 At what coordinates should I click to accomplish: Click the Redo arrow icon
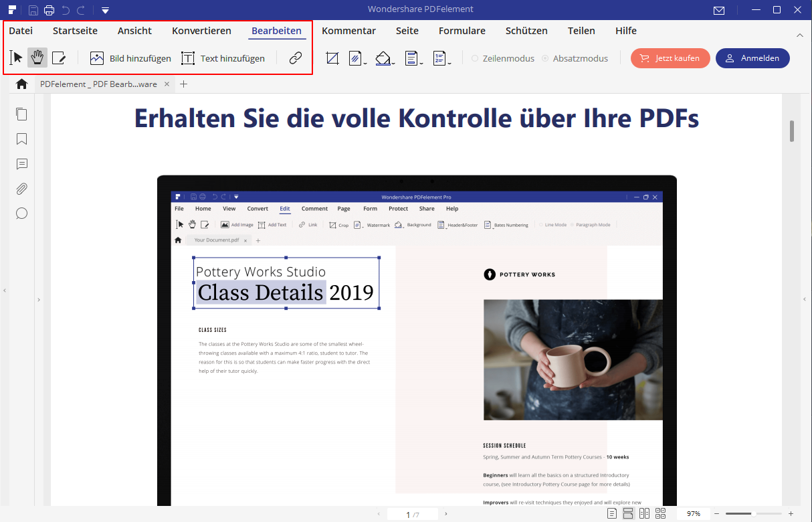click(x=81, y=10)
